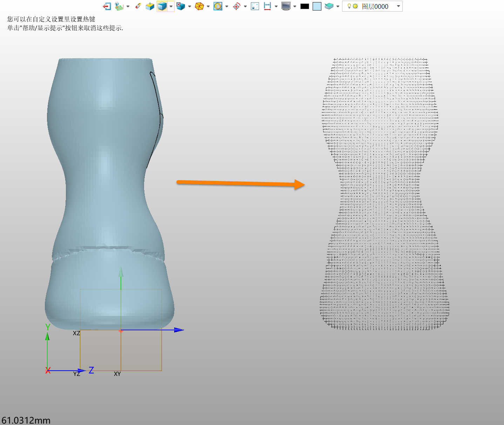Click the 61.0312mm status readout
The width and height of the screenshot is (504, 425).
(26, 420)
